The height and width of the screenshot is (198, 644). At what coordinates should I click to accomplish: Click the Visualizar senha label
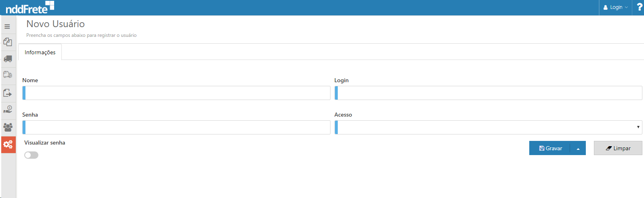[x=44, y=143]
